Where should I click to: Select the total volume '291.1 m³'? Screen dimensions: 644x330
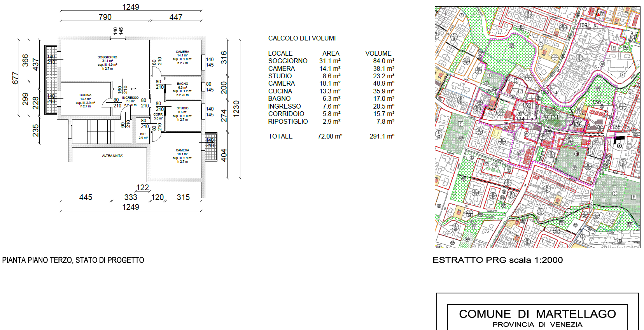(382, 136)
